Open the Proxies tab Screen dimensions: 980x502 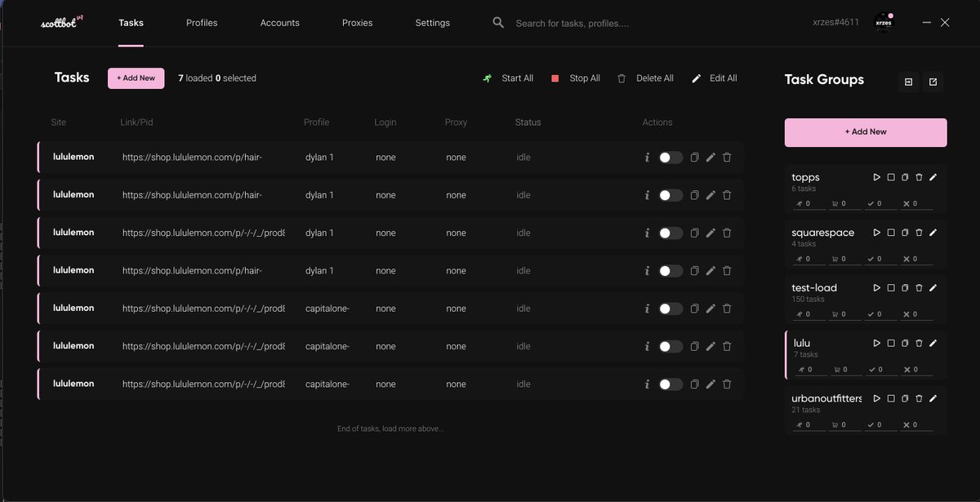click(x=358, y=23)
